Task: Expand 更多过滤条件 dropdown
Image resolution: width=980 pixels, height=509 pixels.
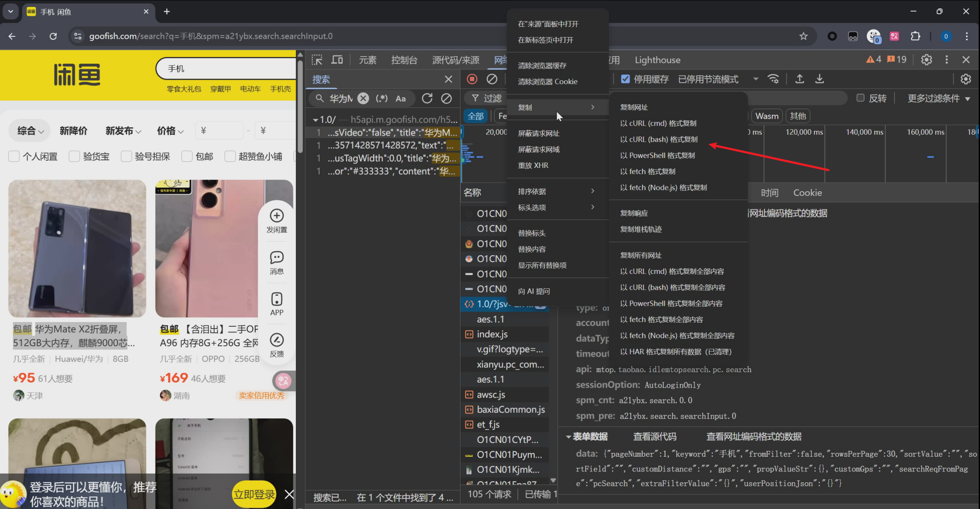Action: click(x=938, y=98)
